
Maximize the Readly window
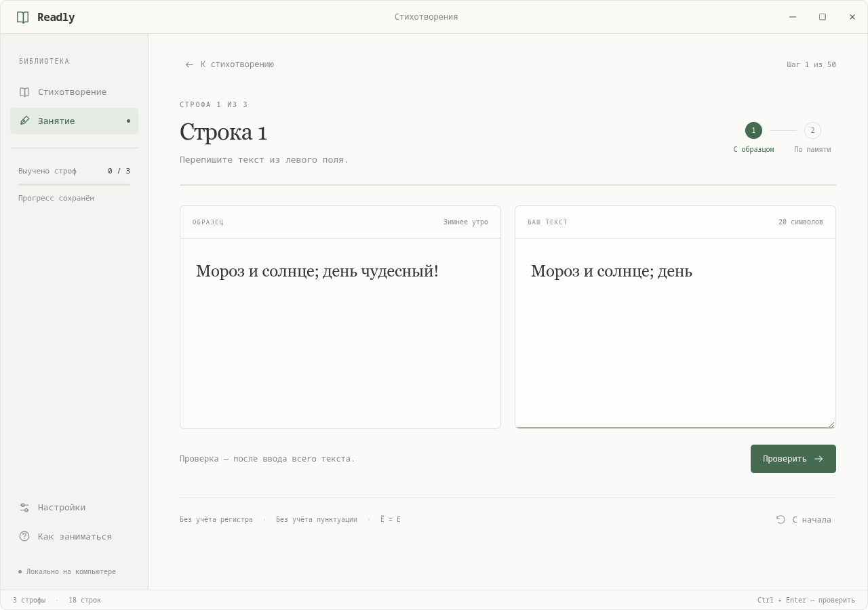click(823, 17)
